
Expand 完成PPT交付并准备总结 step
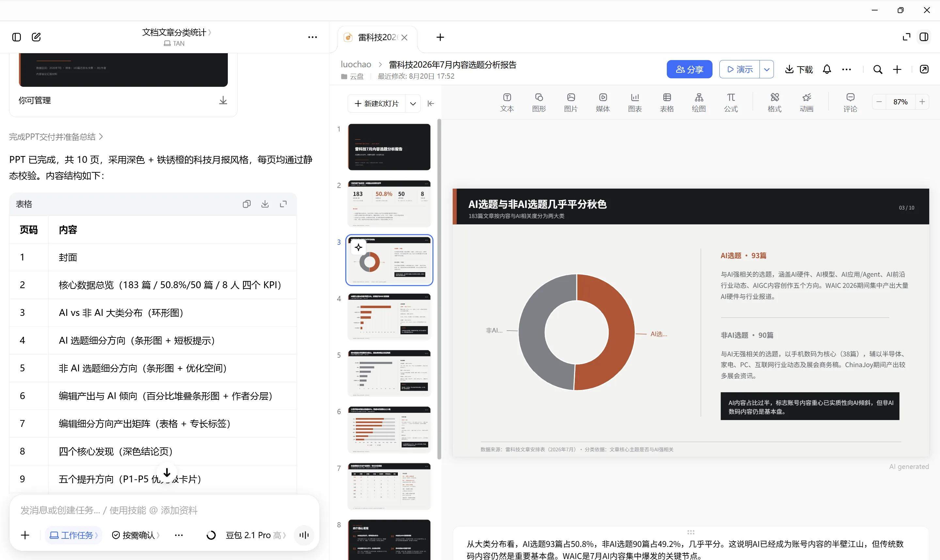(x=56, y=137)
